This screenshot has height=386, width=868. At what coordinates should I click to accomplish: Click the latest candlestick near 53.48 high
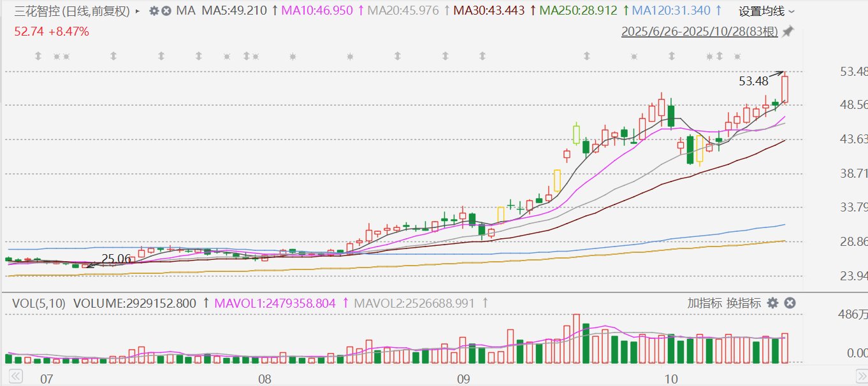pyautogui.click(x=785, y=89)
